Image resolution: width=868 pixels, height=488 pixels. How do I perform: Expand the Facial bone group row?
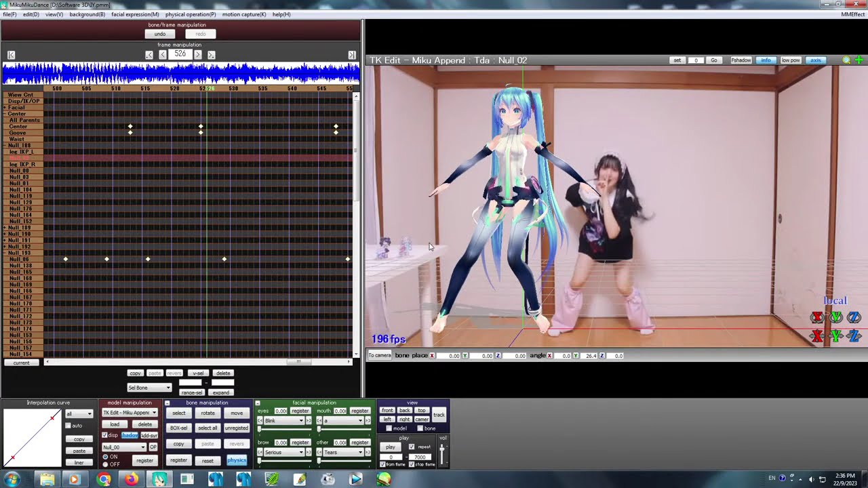click(x=5, y=108)
